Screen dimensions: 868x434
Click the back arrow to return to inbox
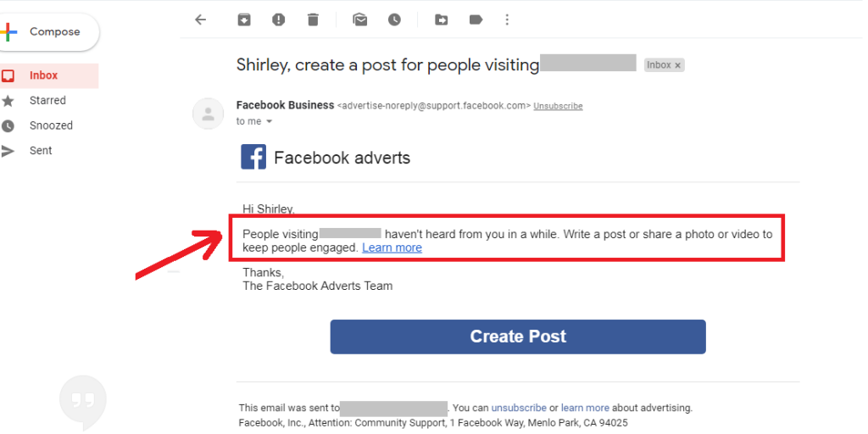tap(200, 19)
